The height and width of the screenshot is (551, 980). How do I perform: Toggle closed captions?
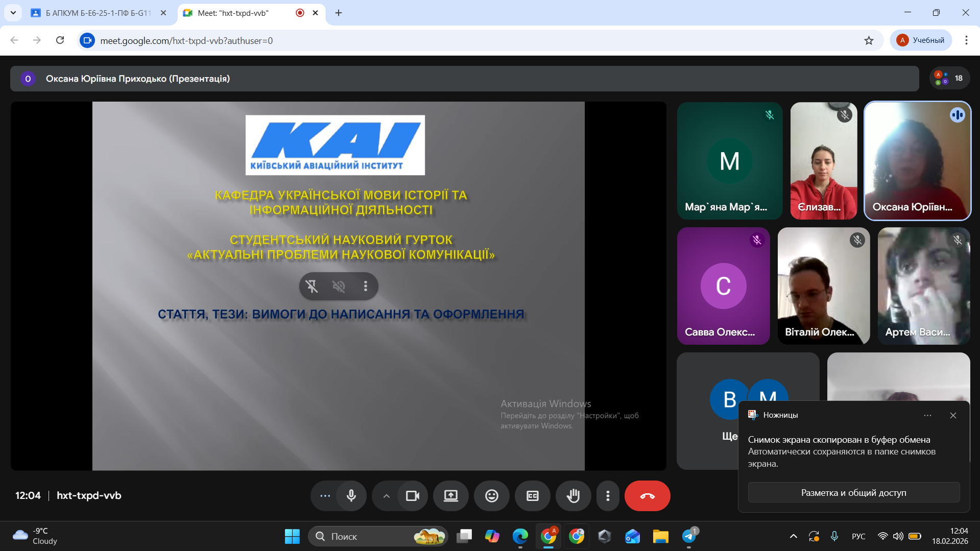tap(532, 496)
